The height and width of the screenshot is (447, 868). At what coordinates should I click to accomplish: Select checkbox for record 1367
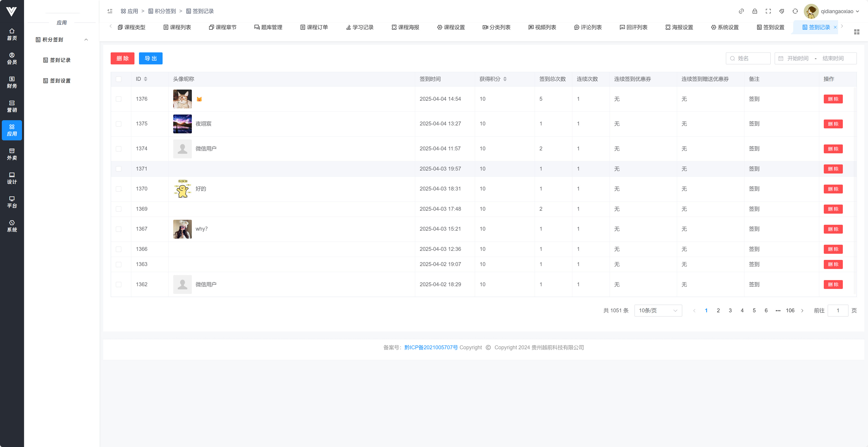[118, 229]
